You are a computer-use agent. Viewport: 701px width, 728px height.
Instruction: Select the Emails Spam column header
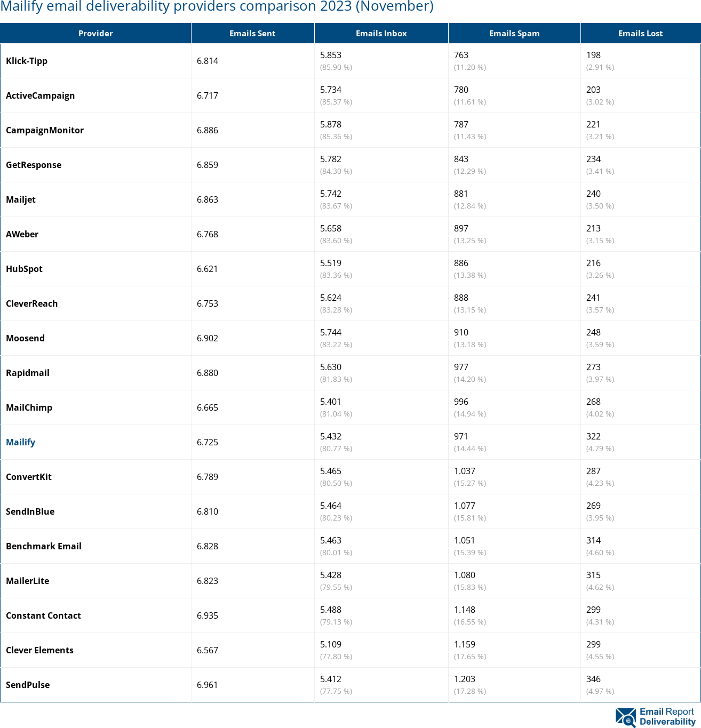pyautogui.click(x=514, y=33)
